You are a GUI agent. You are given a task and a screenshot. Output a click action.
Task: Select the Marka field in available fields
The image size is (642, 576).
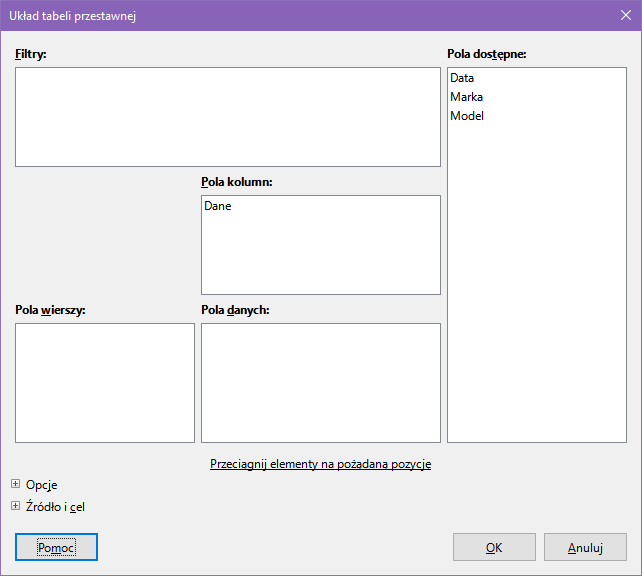point(466,97)
